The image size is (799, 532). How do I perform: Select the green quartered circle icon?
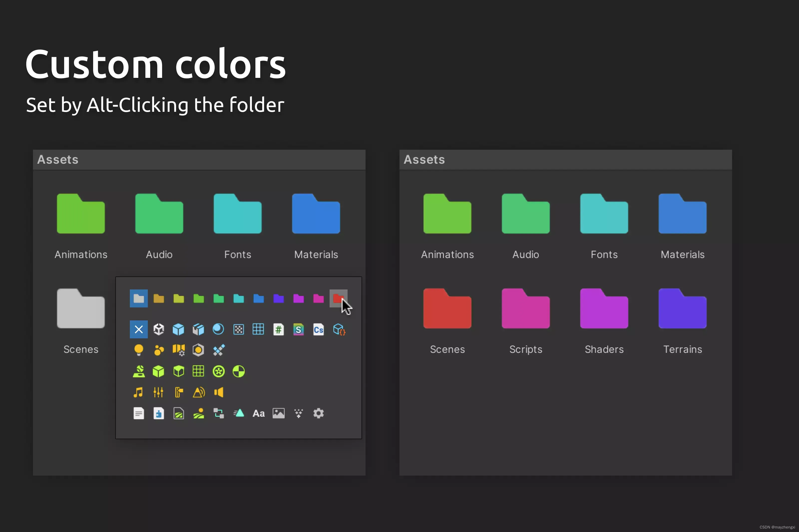coord(239,371)
